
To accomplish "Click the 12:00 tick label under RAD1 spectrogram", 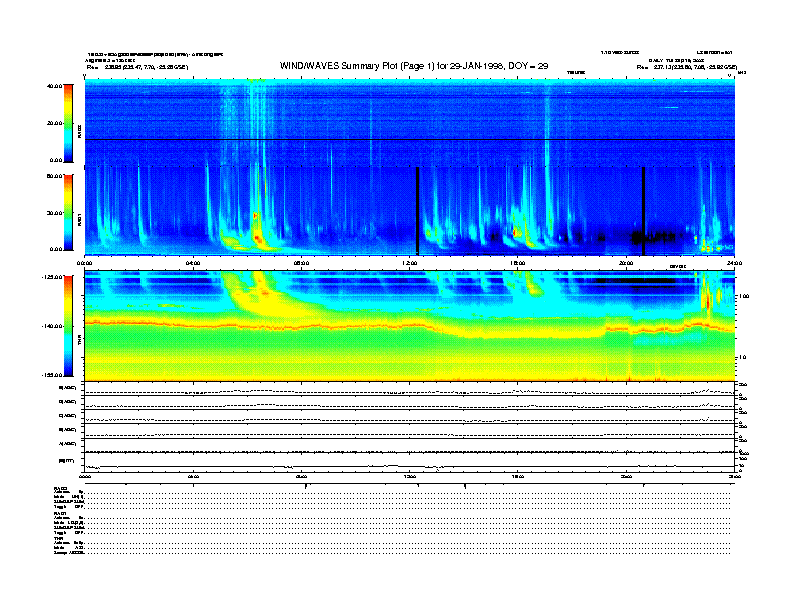I will [x=410, y=263].
